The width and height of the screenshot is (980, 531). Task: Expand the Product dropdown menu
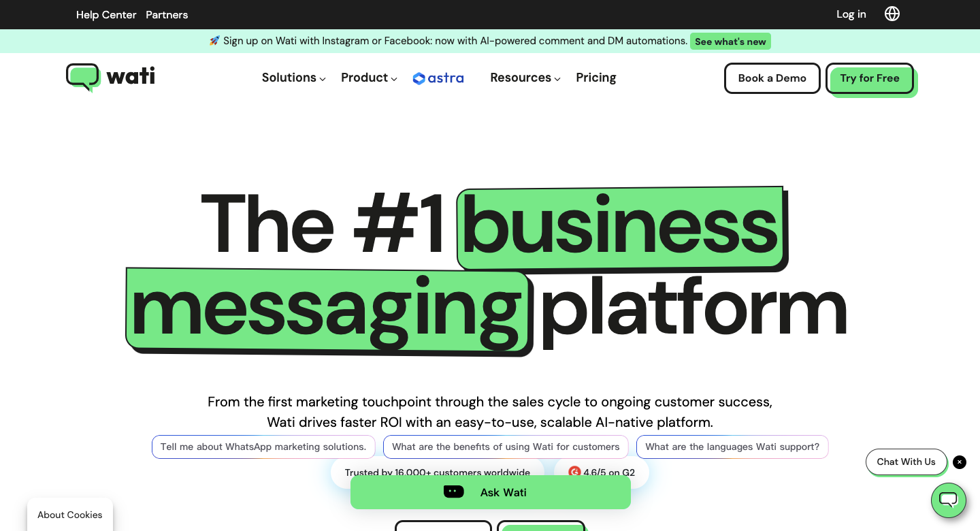[369, 78]
